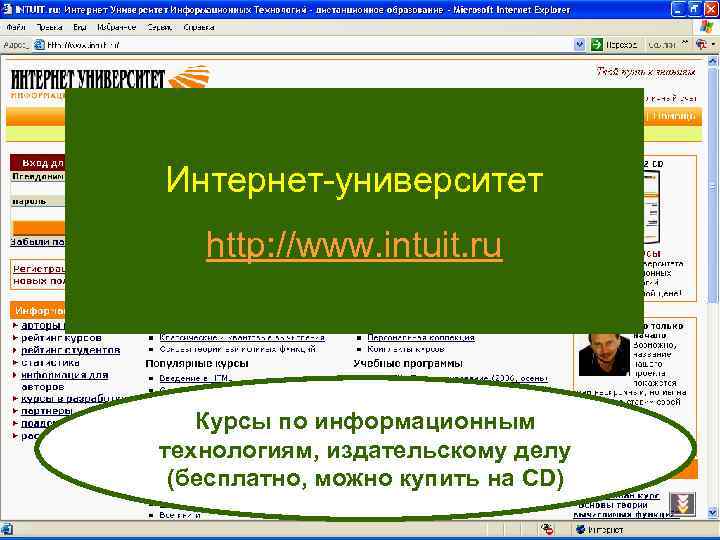
Task: Click the blocked-content icon in the status bar
Action: click(x=546, y=529)
